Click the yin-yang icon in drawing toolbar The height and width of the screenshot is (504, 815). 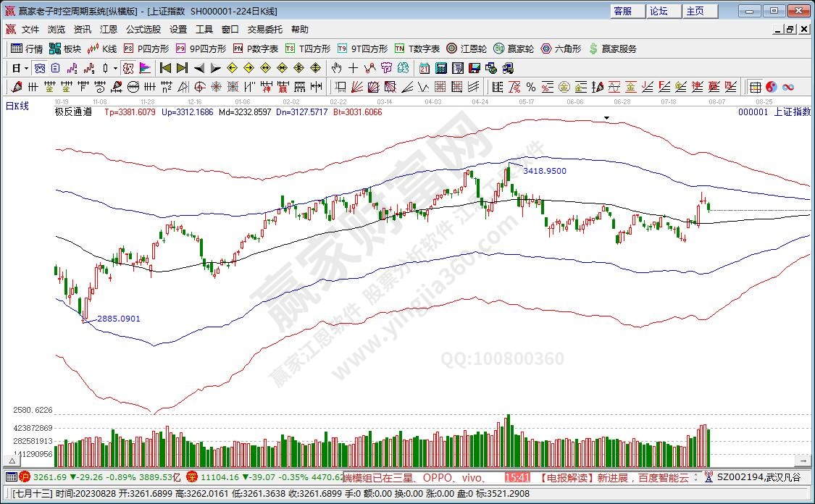coord(771,87)
